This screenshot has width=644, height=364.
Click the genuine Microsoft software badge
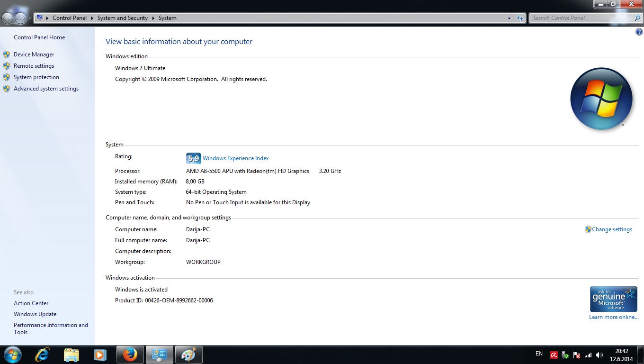pos(614,299)
